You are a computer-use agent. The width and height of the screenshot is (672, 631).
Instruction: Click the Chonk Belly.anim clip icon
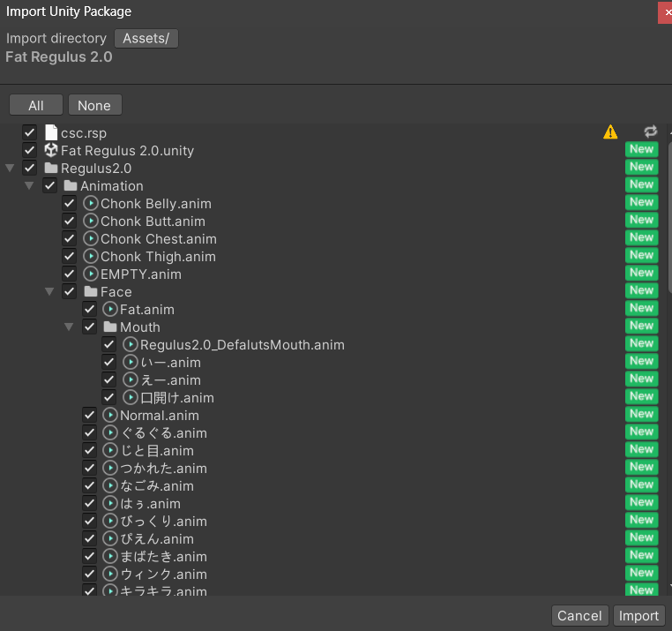tap(91, 203)
